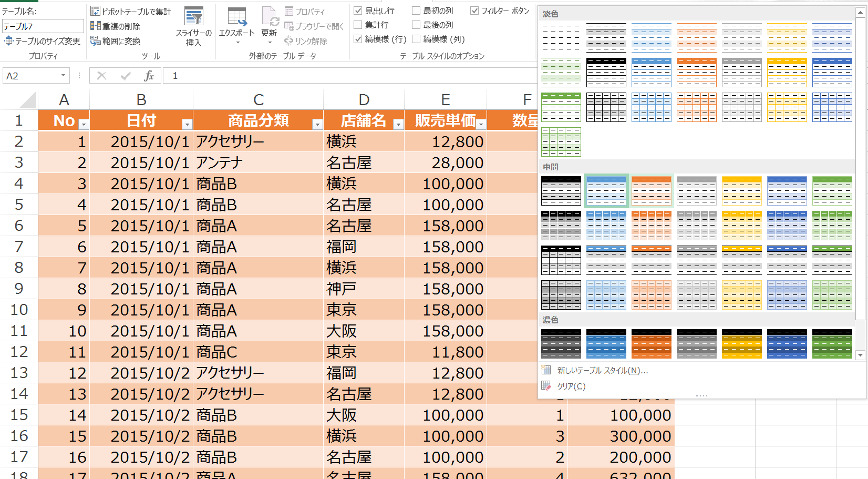
Task: Click リンク解除 command
Action: (x=306, y=41)
